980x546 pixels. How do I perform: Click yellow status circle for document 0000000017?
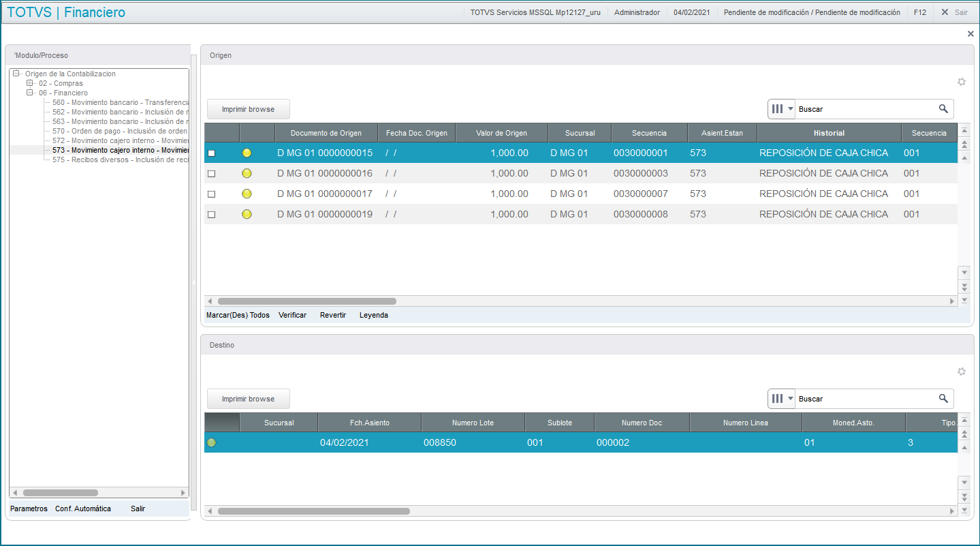click(247, 194)
